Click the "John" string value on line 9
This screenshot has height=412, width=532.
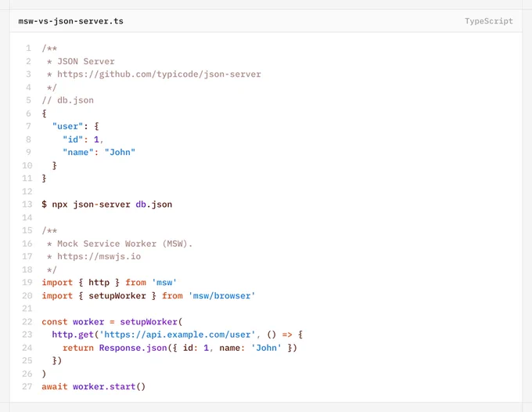pyautogui.click(x=120, y=152)
